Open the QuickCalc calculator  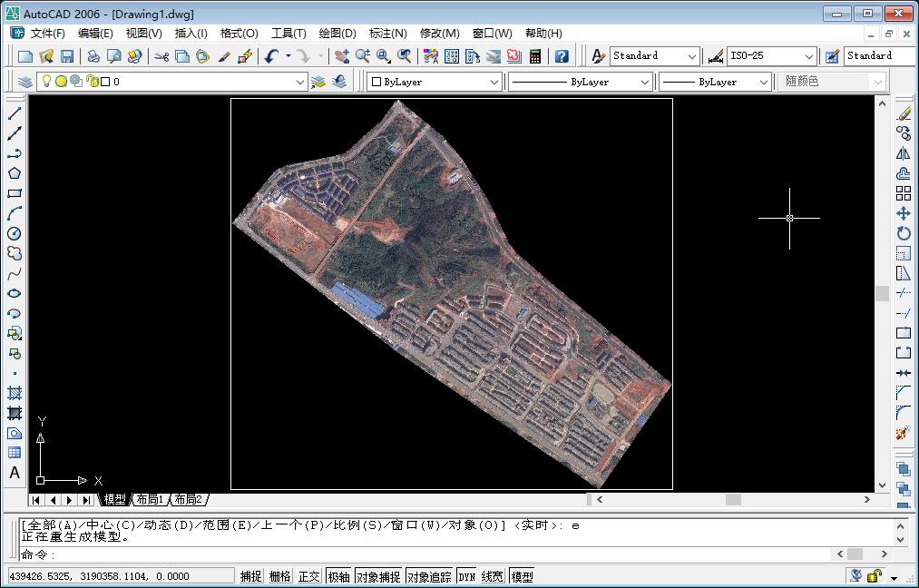point(534,56)
